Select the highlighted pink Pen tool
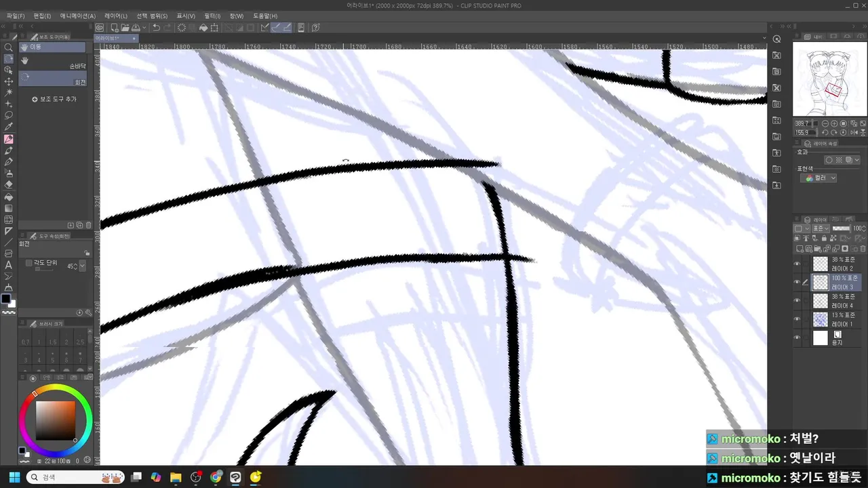 tap(9, 139)
